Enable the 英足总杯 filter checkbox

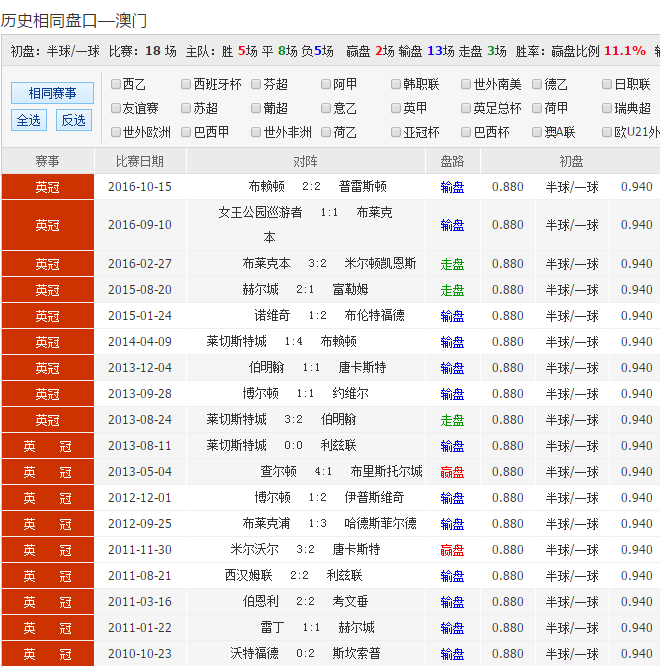[x=467, y=109]
